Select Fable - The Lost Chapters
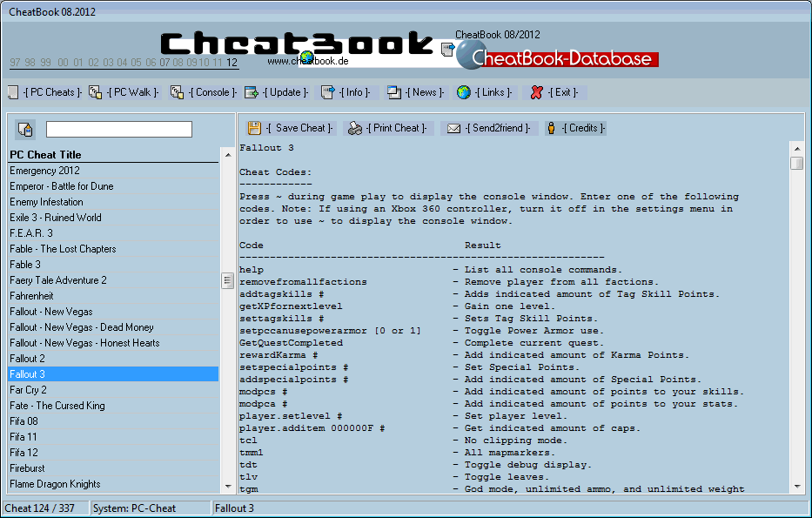812x518 pixels. tap(113, 249)
